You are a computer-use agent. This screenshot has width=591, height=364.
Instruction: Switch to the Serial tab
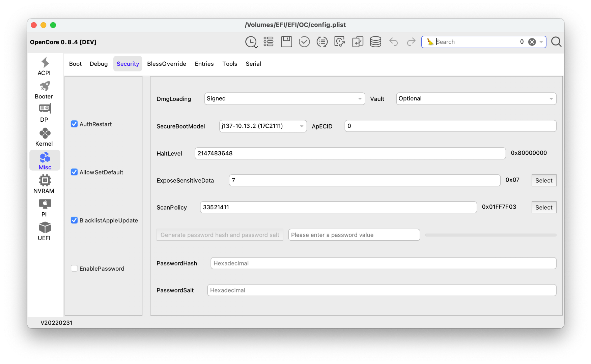[x=253, y=64]
